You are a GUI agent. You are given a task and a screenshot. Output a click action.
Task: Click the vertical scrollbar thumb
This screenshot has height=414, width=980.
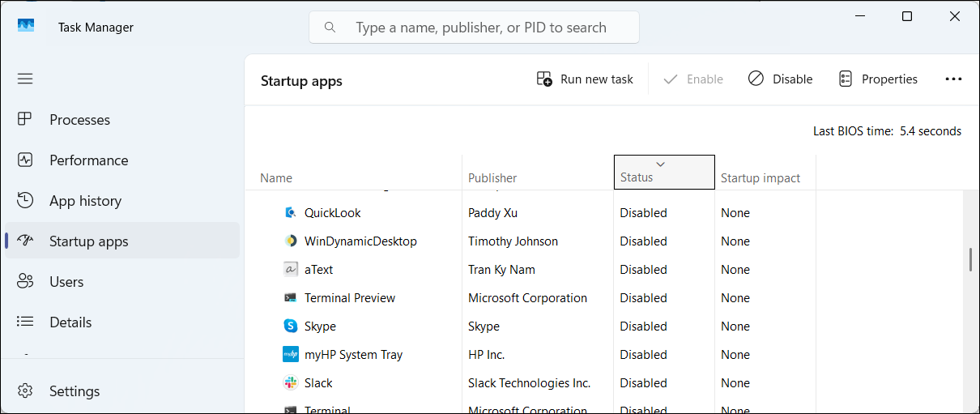[x=970, y=259]
